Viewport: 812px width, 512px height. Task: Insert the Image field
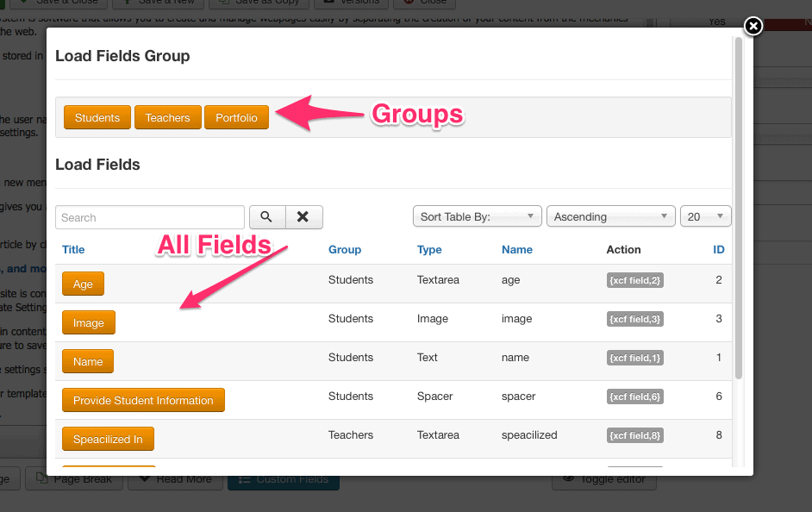click(x=88, y=322)
